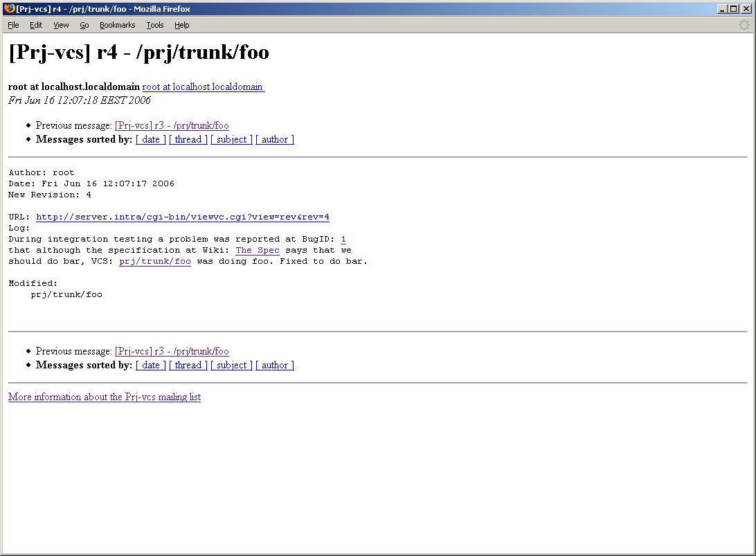Close the Firefox window

[746, 9]
